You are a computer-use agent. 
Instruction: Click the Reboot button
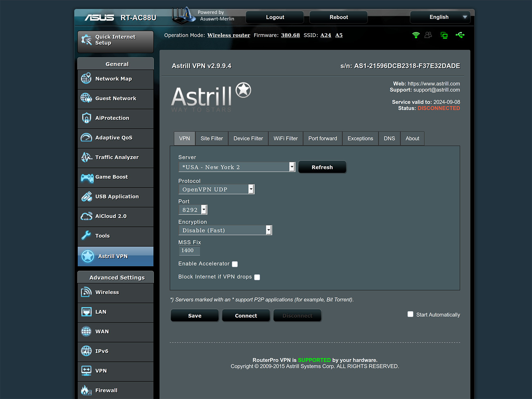338,17
